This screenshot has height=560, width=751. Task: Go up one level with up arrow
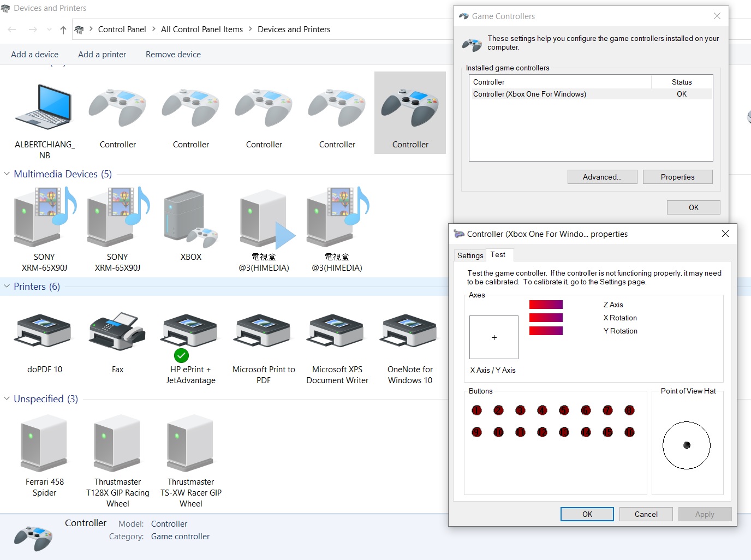point(63,29)
